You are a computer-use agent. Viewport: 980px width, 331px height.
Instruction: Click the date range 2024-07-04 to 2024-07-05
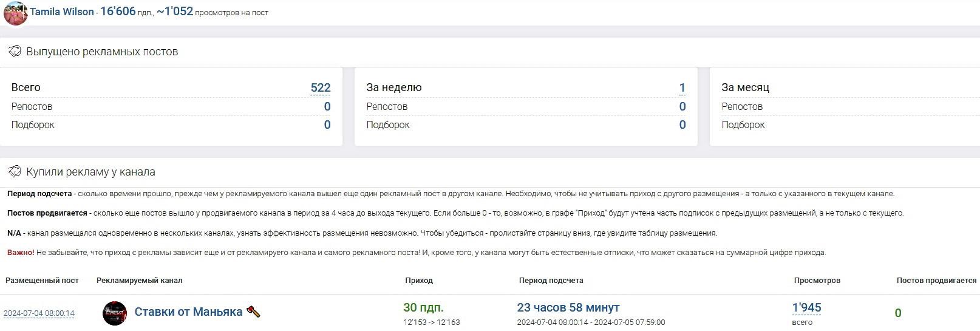coord(591,322)
